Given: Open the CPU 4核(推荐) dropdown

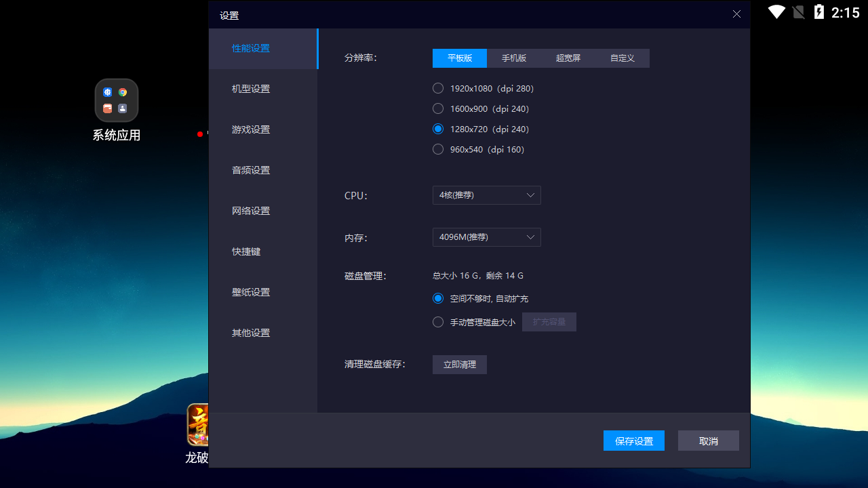Looking at the screenshot, I should 487,195.
